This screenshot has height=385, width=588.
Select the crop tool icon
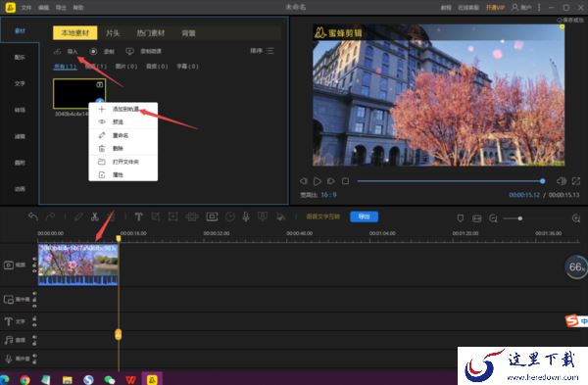pyautogui.click(x=156, y=217)
